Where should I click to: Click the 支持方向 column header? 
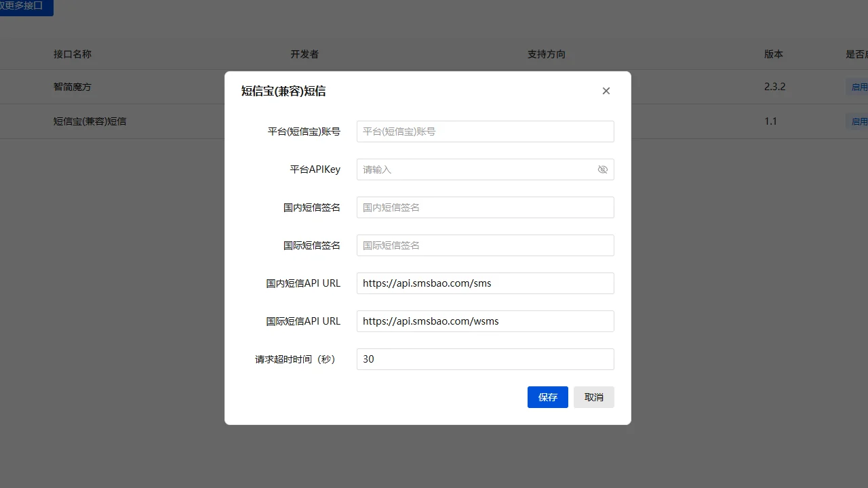pos(547,54)
